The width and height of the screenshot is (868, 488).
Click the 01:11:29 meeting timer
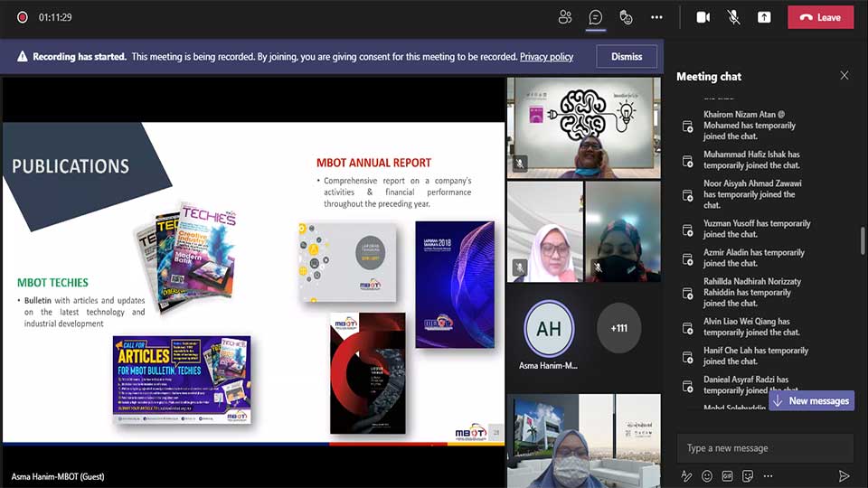[x=55, y=17]
